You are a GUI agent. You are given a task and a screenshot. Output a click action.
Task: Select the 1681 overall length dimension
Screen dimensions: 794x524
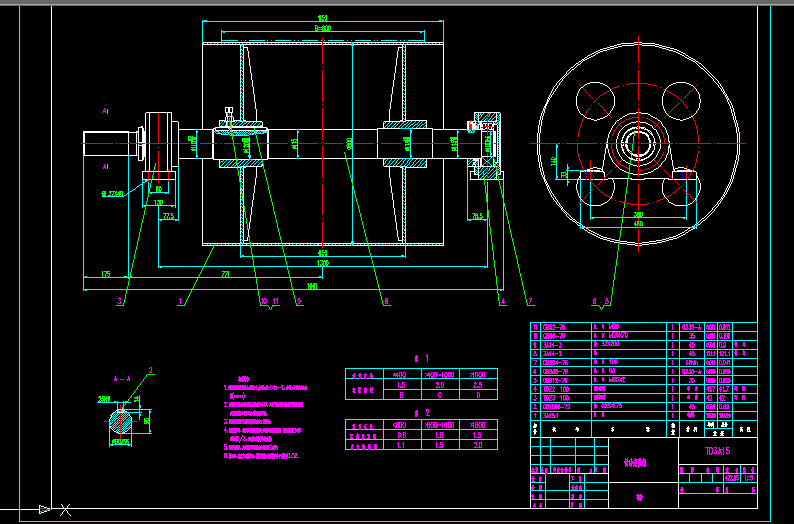pos(313,287)
